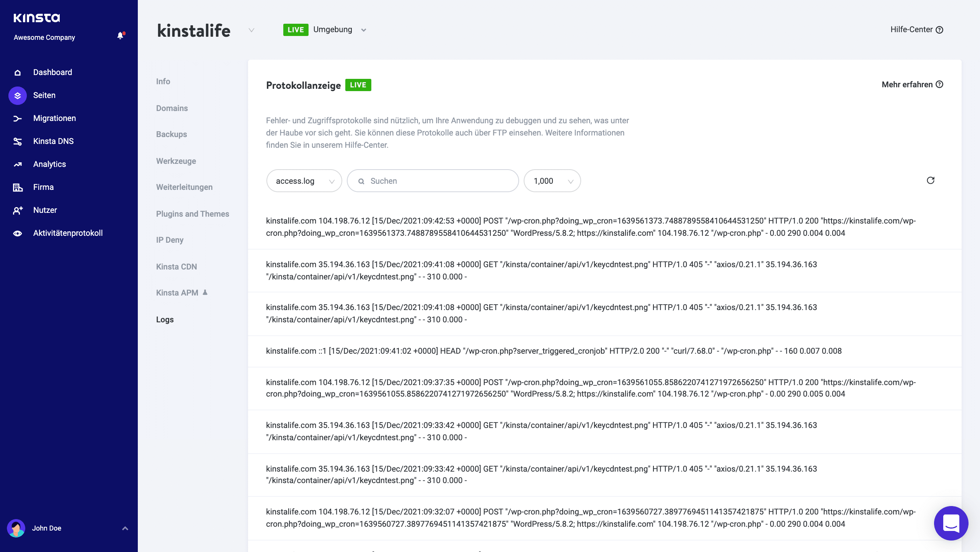Click the Firma icon in sidebar
Screen dimensions: 980x552
coord(18,187)
